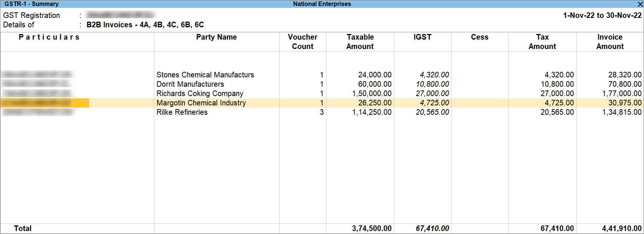Click IGST value 4,725.00 in italics
Viewport: 644px width, 234px height.
[434, 103]
